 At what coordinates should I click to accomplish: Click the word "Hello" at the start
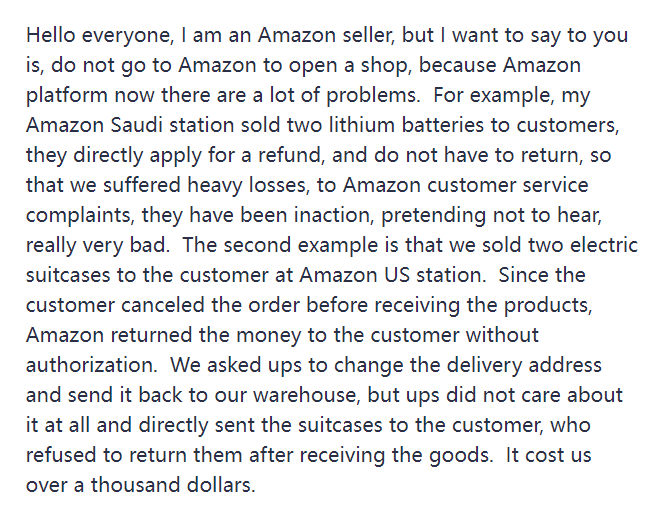pyautogui.click(x=50, y=35)
